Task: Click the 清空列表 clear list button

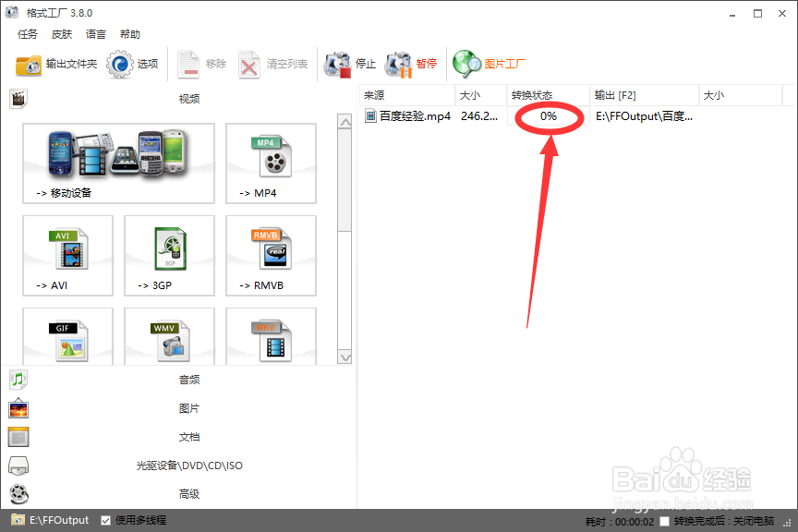Action: coord(273,64)
